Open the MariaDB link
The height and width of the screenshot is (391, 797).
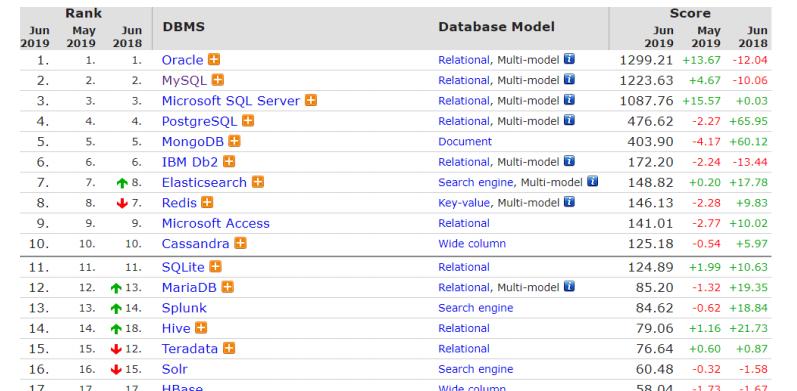pos(189,288)
